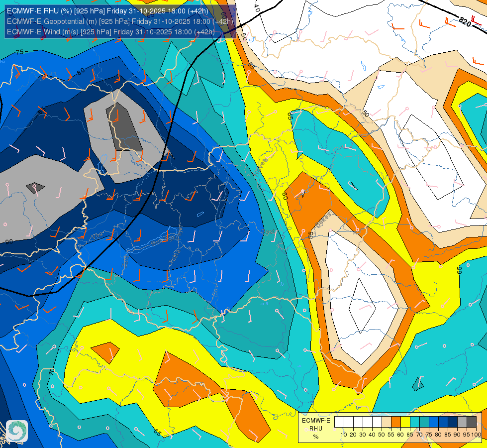Click the Heves county name on map
Screen dimensions: 487x448
coord(261,167)
